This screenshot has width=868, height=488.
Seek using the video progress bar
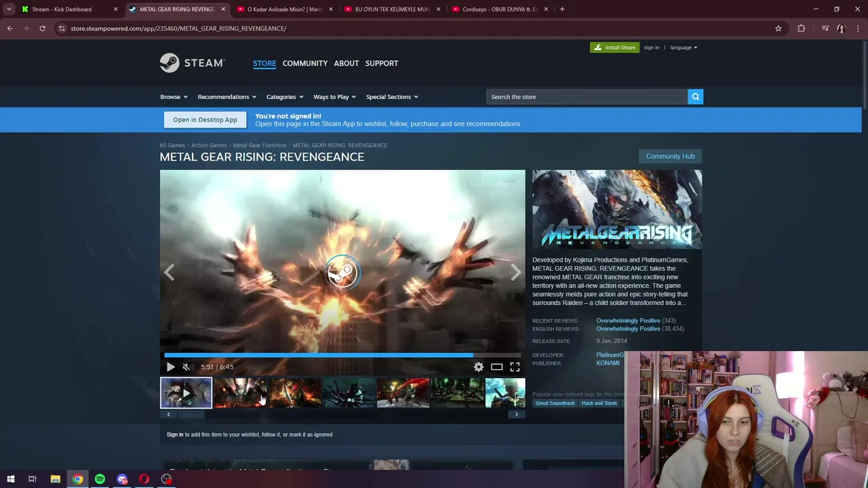[342, 354]
